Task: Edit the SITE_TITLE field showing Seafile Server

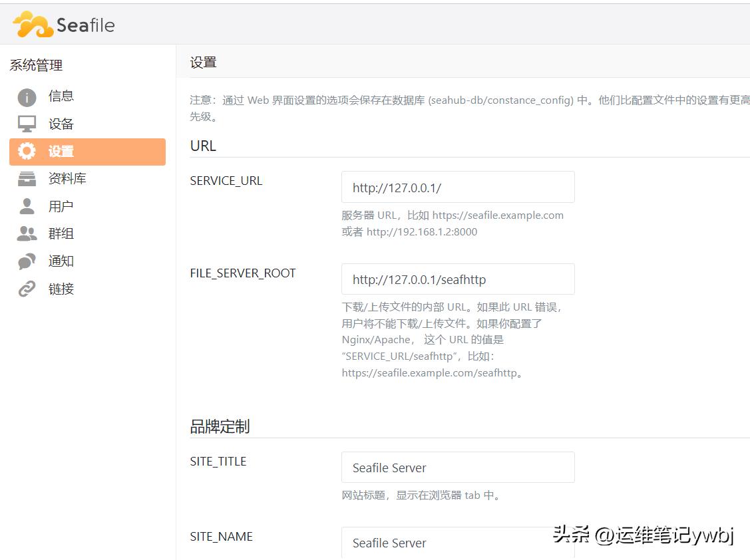Action: coord(457,467)
